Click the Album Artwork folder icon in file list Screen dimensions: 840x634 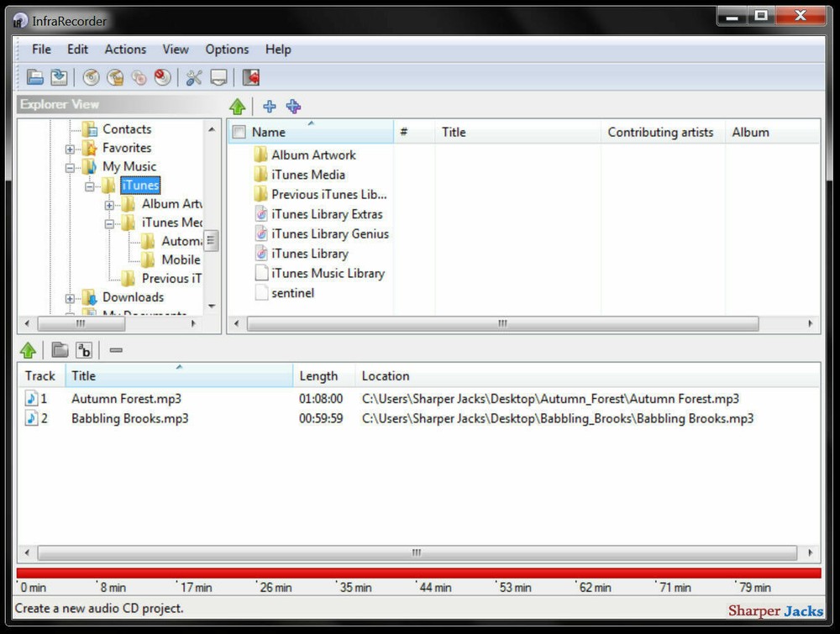click(261, 155)
